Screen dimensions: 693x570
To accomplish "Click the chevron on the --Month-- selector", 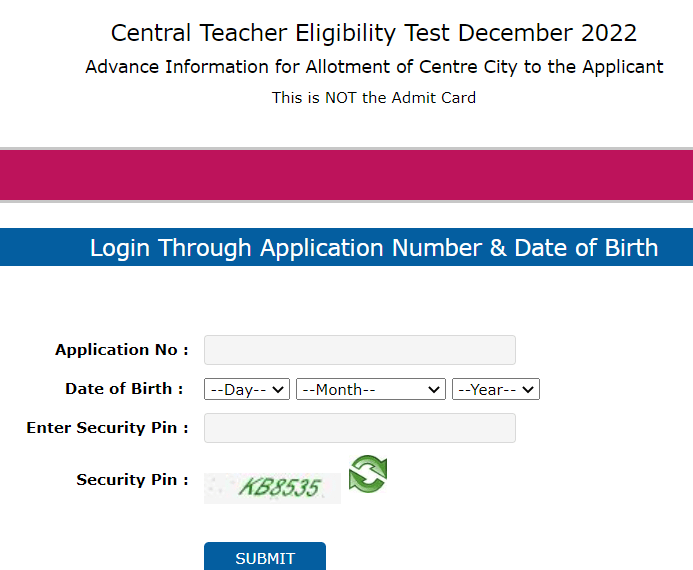I will pos(434,389).
